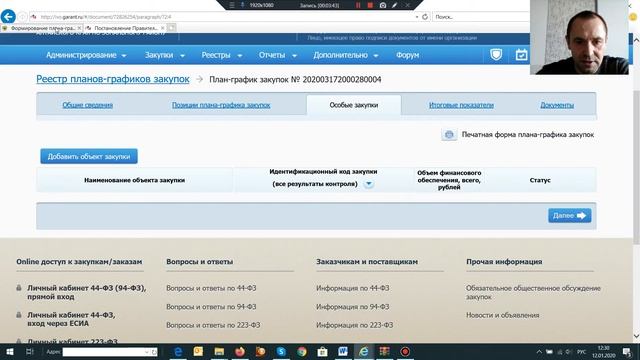
Task: Select the Особые закупки tab
Action: pyautogui.click(x=353, y=105)
